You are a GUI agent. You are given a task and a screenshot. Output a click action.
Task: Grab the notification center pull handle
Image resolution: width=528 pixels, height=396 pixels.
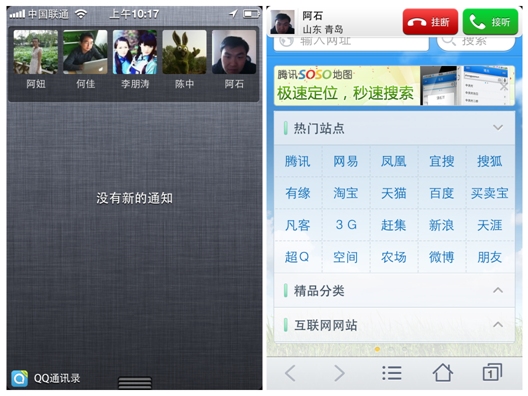pos(135,383)
